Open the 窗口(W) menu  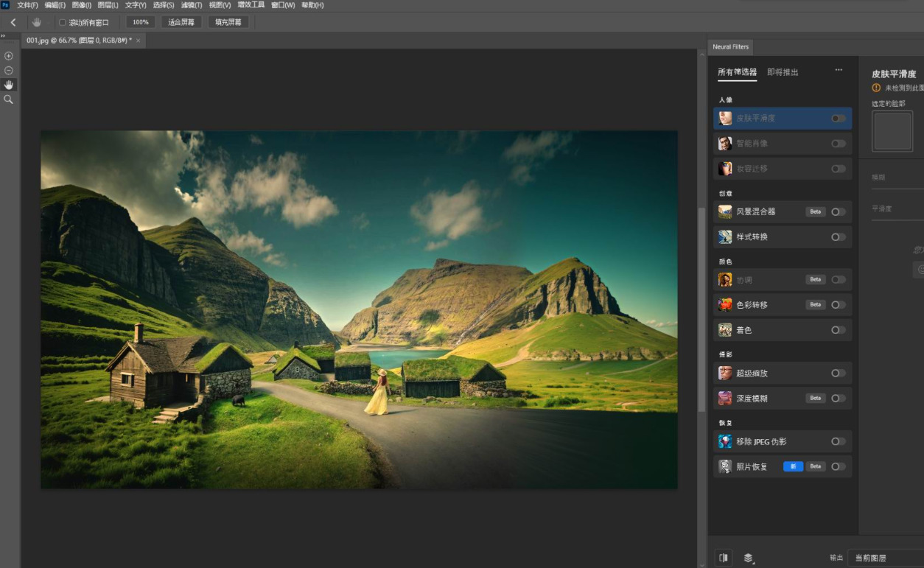283,5
